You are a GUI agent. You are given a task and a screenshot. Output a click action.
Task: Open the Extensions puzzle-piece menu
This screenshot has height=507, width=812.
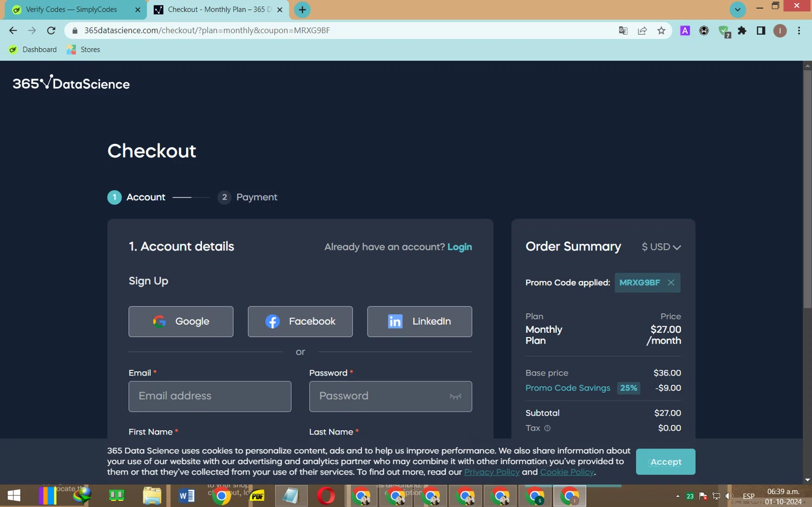point(742,30)
